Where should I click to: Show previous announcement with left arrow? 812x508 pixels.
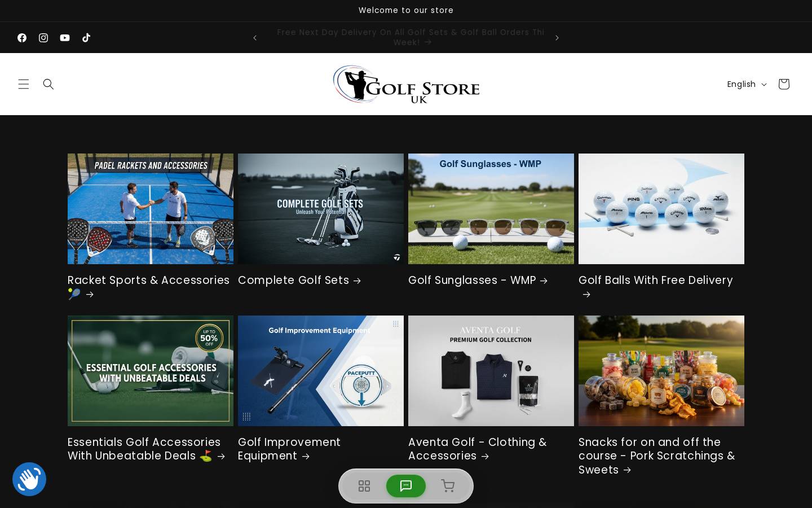[255, 38]
